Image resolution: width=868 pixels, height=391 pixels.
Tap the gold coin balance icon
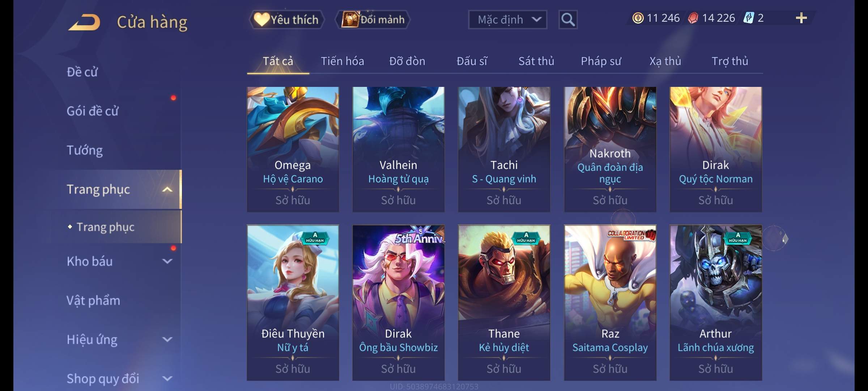tap(638, 18)
